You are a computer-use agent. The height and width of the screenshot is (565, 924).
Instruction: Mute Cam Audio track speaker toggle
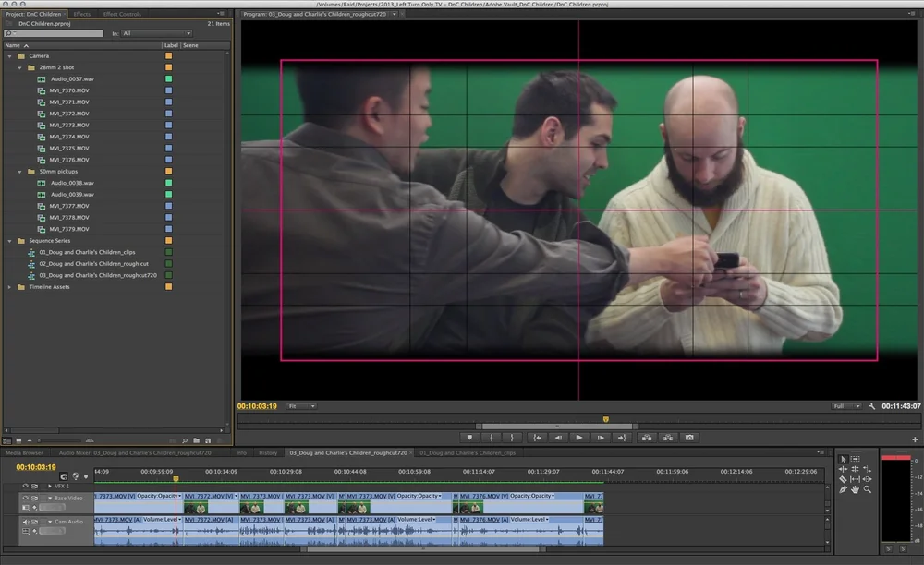(25, 522)
